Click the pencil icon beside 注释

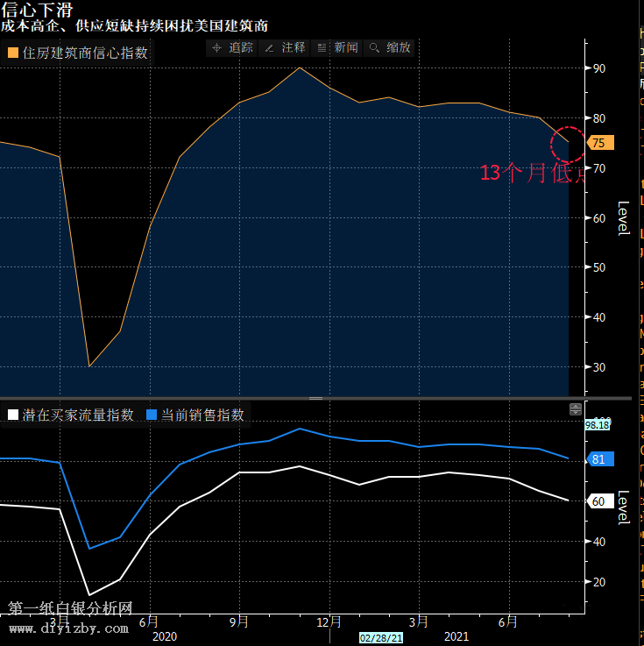click(269, 48)
